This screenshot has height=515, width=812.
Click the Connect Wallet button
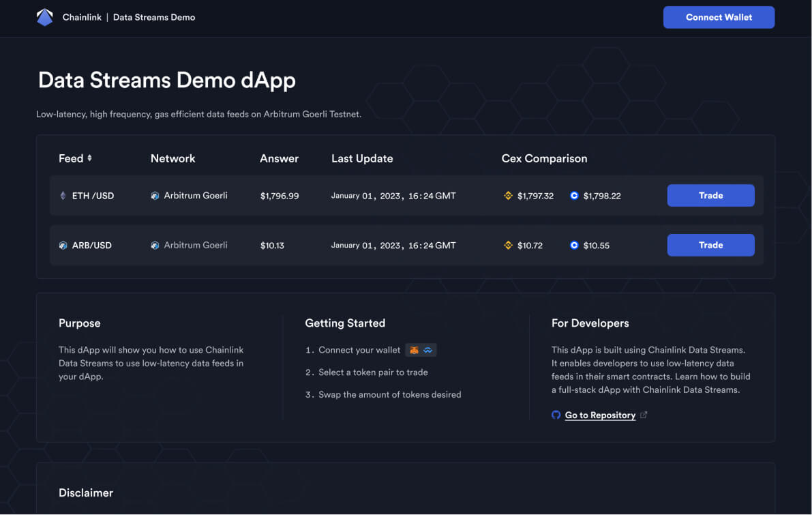tap(719, 17)
